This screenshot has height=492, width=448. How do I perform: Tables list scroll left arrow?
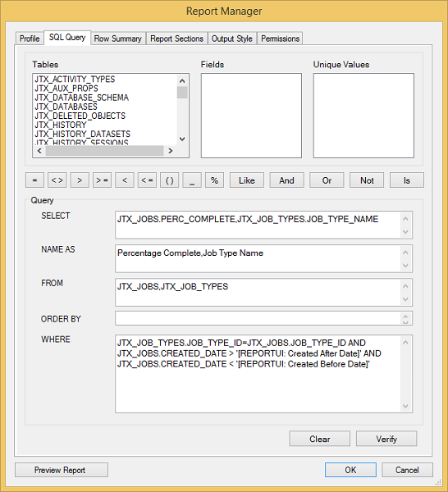(x=39, y=151)
